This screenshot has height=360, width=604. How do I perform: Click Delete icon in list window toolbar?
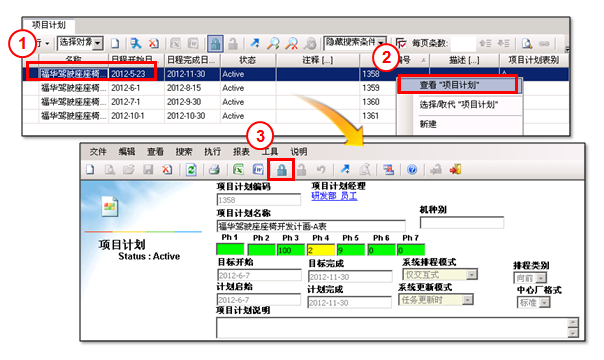tap(154, 44)
